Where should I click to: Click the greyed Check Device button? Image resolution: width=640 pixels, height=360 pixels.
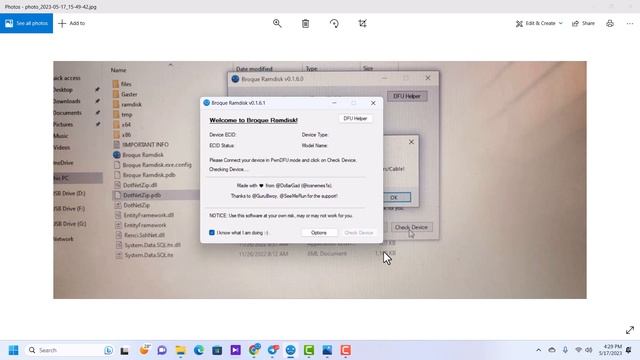pyautogui.click(x=358, y=233)
